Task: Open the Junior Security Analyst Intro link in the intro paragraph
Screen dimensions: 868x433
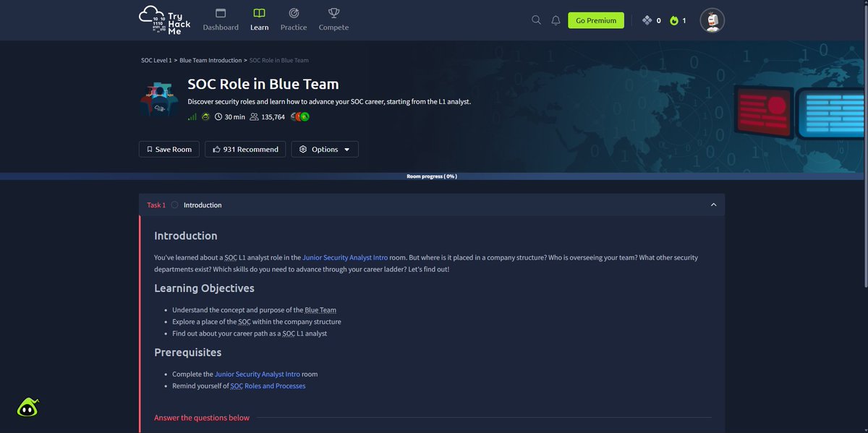Action: pos(345,257)
